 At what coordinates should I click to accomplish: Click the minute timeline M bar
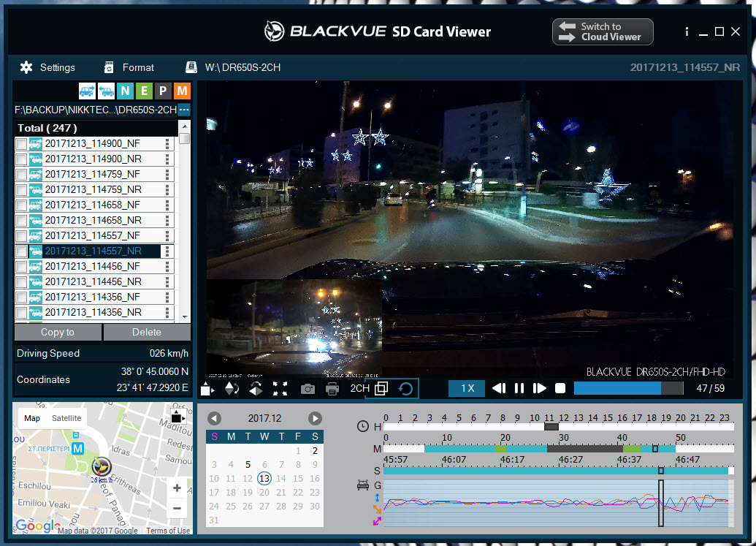(x=558, y=449)
